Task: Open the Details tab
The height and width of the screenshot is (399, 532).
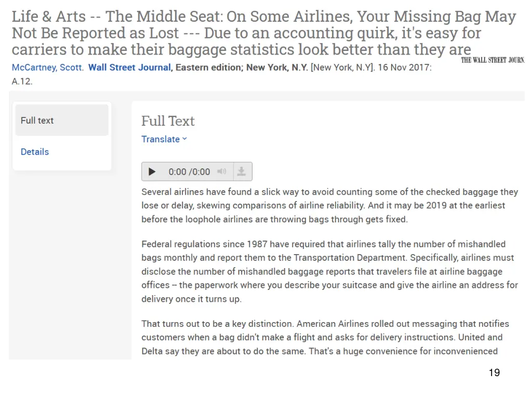Action: click(35, 152)
